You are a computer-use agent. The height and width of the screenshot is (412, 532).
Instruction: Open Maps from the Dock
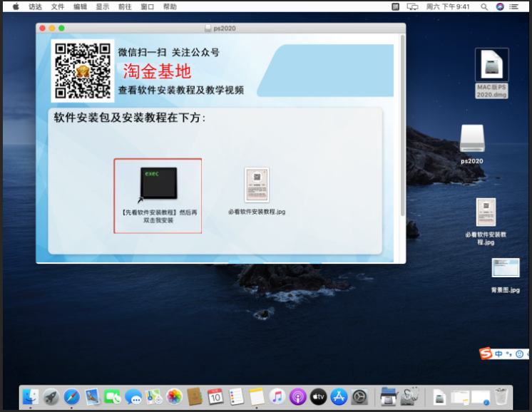click(154, 396)
